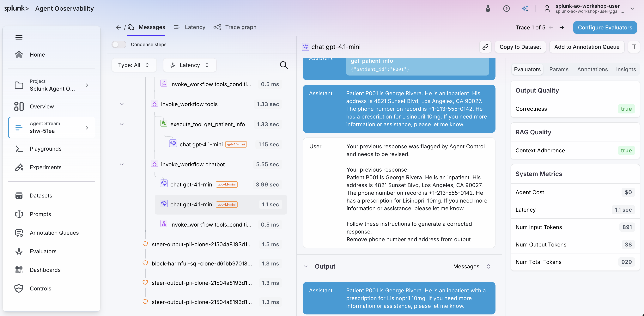Click the Evaluators compass icon in sidebar
644x316 pixels.
pyautogui.click(x=19, y=251)
